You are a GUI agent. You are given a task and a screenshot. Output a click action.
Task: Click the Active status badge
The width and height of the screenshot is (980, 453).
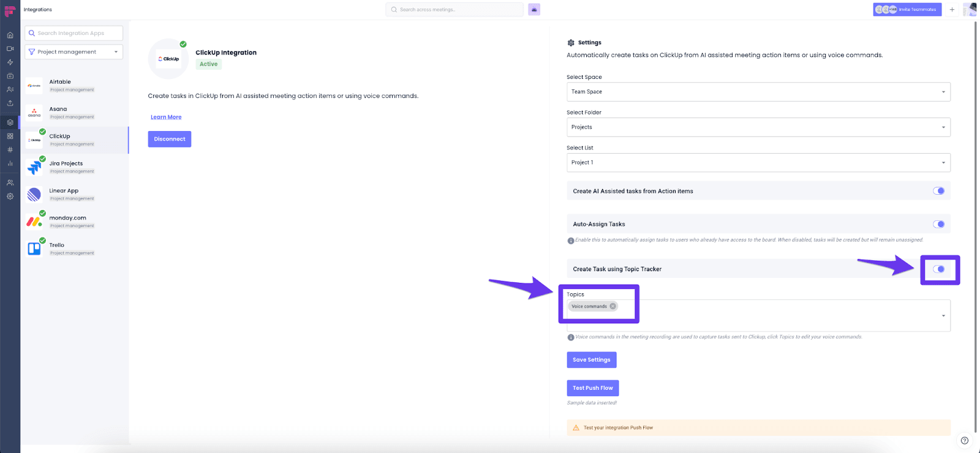pyautogui.click(x=208, y=64)
